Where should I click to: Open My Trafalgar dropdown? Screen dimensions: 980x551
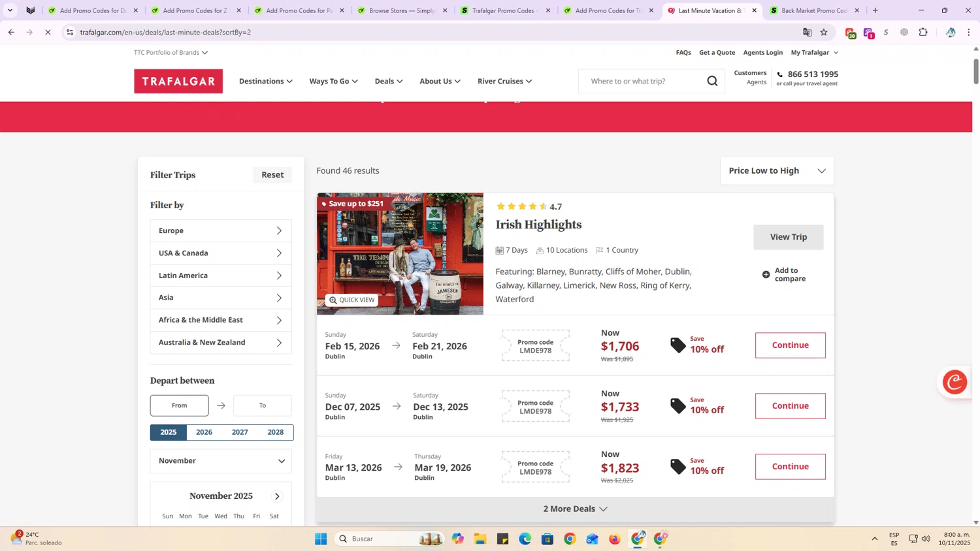point(814,52)
